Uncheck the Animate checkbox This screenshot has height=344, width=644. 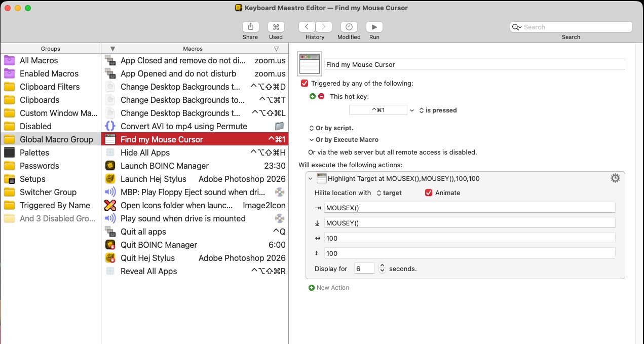[429, 193]
